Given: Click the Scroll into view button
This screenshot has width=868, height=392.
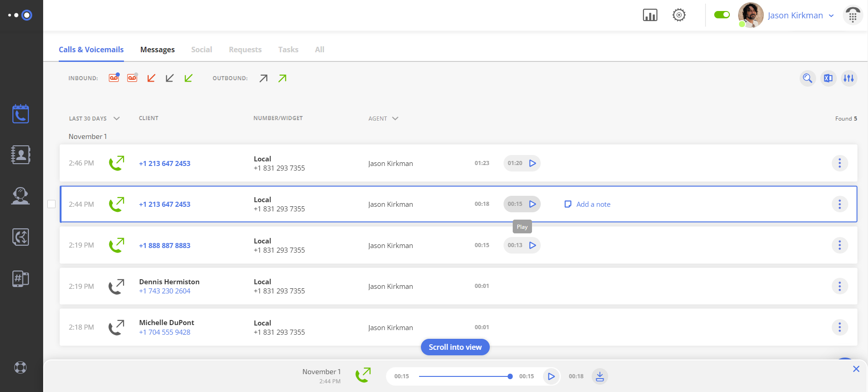Looking at the screenshot, I should pyautogui.click(x=455, y=347).
